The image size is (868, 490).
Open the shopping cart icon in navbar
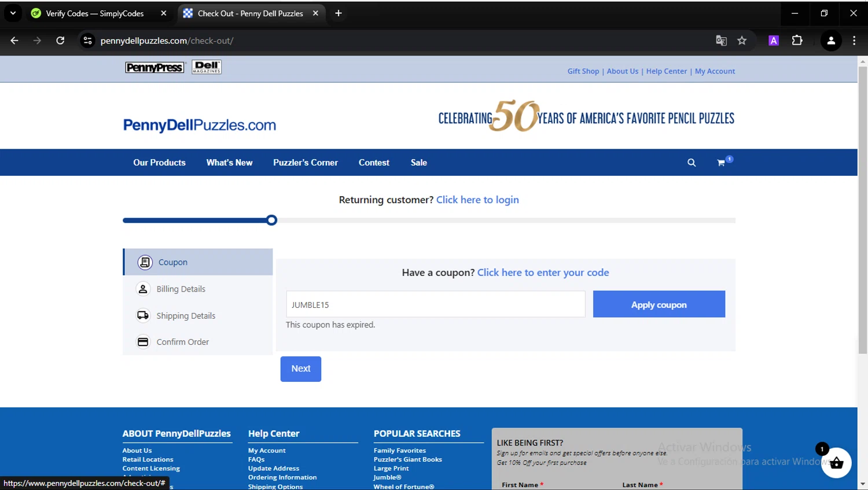click(722, 163)
